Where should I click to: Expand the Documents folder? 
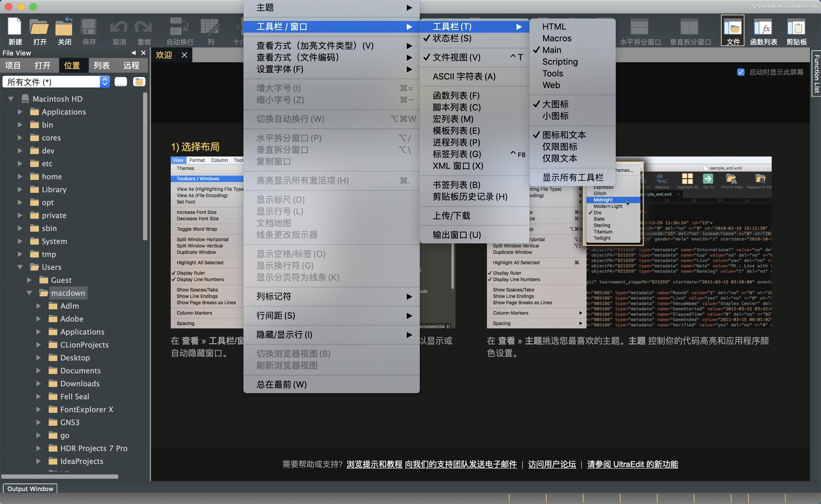[x=39, y=371]
